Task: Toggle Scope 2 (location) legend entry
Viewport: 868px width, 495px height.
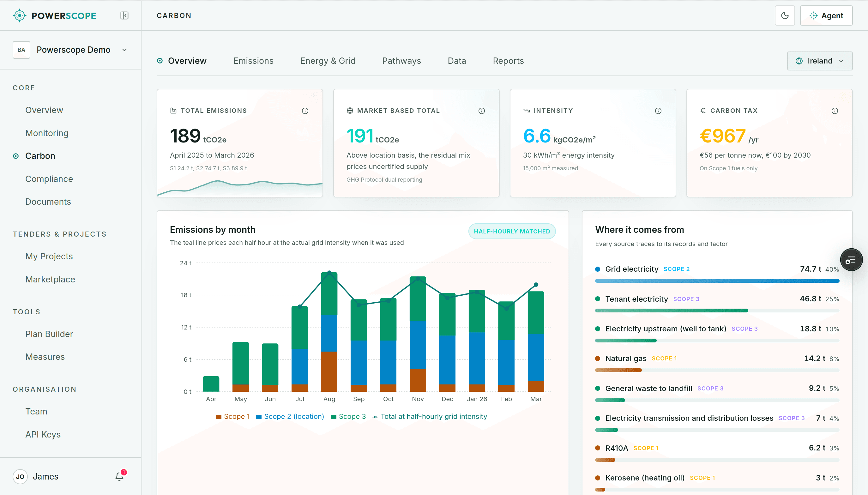Action: [290, 416]
